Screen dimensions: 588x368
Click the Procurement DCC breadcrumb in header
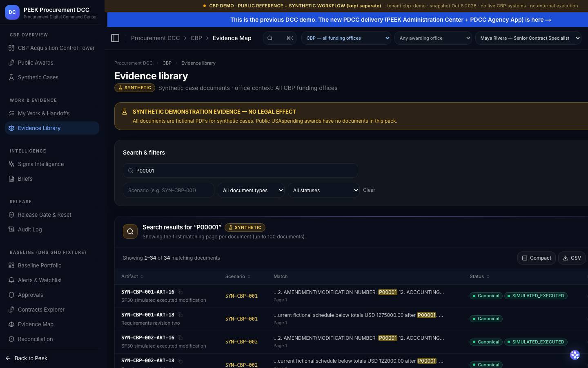click(155, 38)
